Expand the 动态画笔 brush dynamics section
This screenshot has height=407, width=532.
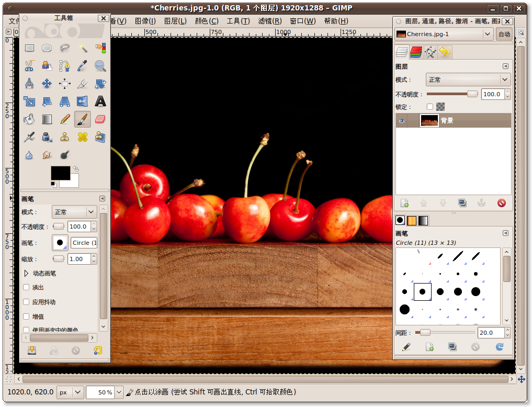click(x=27, y=273)
